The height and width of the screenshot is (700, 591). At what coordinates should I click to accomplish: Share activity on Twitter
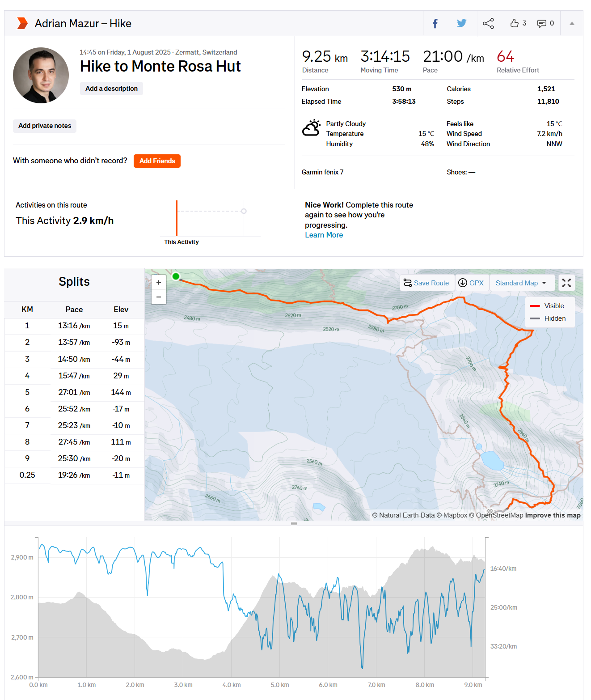[461, 23]
